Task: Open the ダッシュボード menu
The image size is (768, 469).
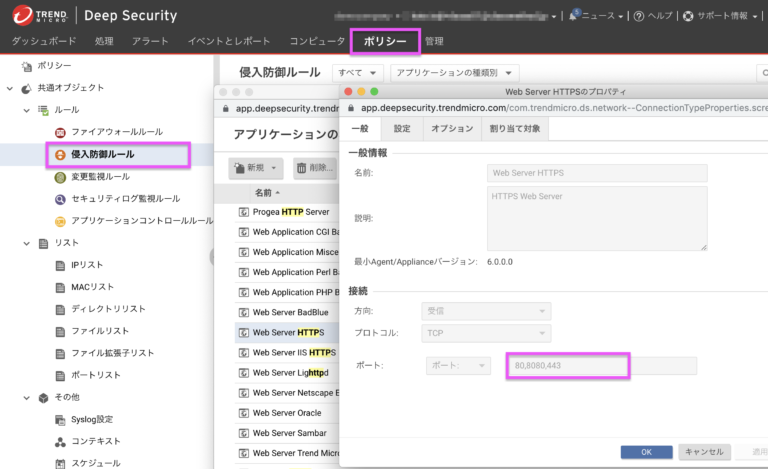Action: [x=44, y=41]
